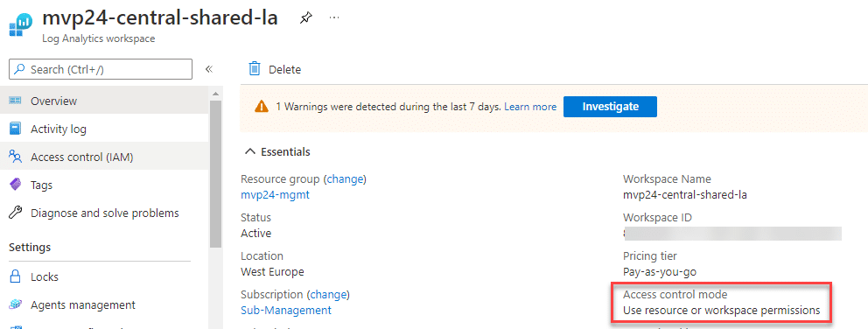The image size is (868, 329).
Task: Collapse the Essentials section
Action: tap(278, 151)
